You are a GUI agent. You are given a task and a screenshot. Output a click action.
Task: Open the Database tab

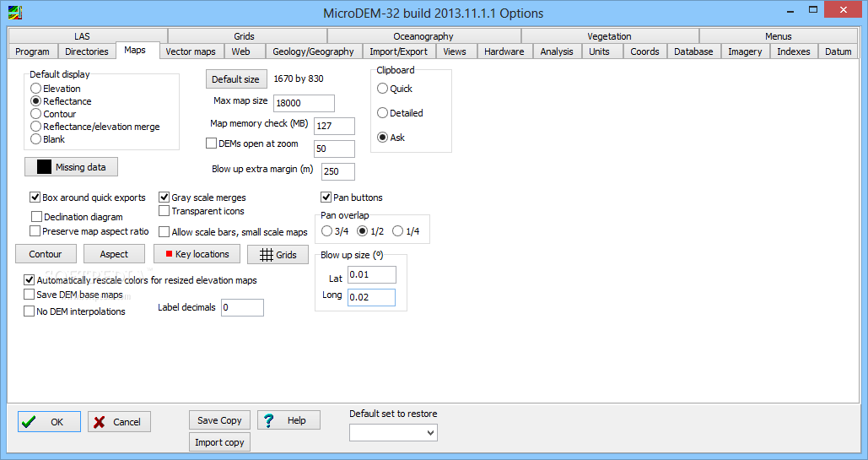click(x=693, y=51)
